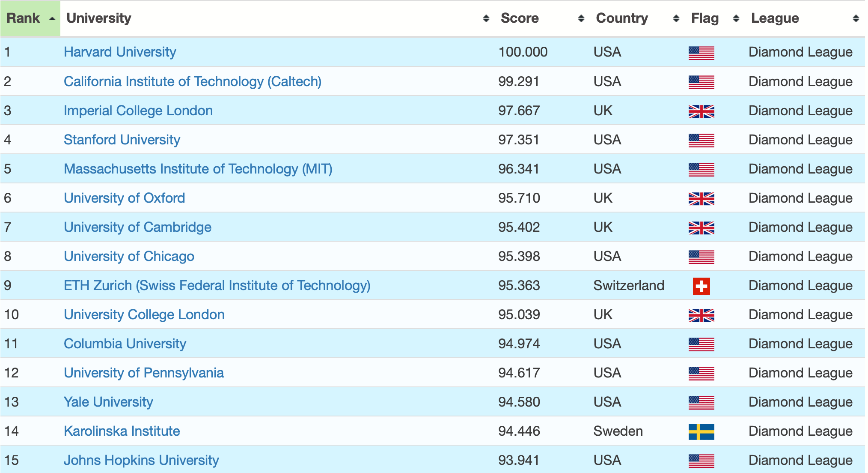The width and height of the screenshot is (868, 473).
Task: Visit the ETH Zurich university link
Action: [x=217, y=285]
